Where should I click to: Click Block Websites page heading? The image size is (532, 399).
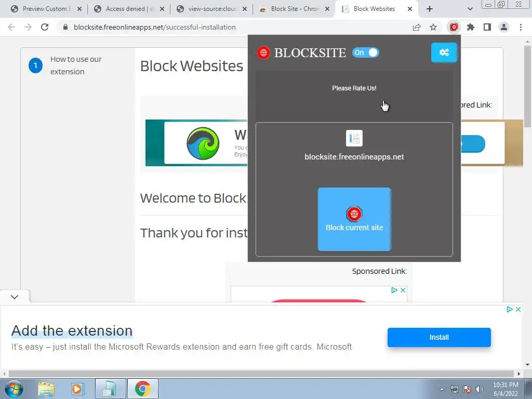tap(192, 66)
